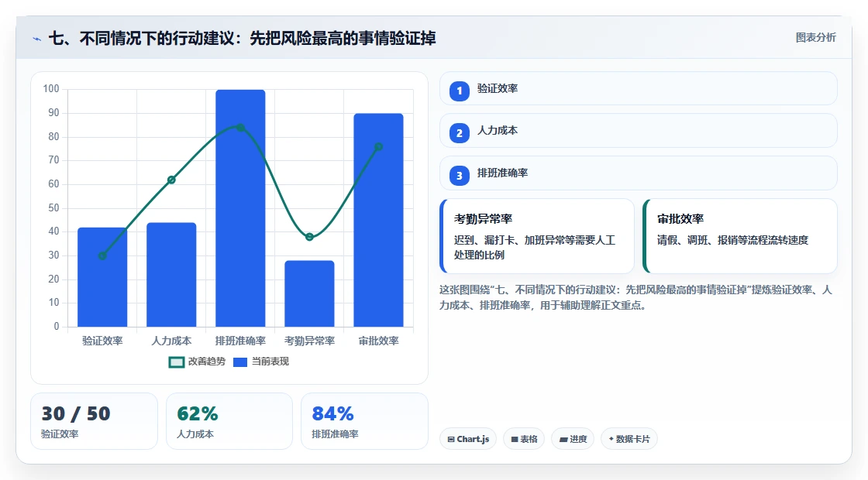
Task: Click the 数据卡片 tag
Action: click(629, 439)
